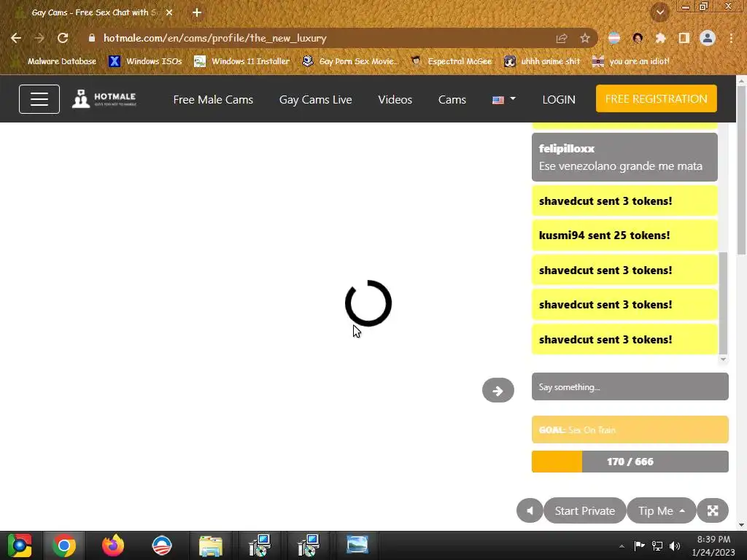Click the Hotmale logo
The width and height of the screenshot is (747, 560).
[x=104, y=99]
